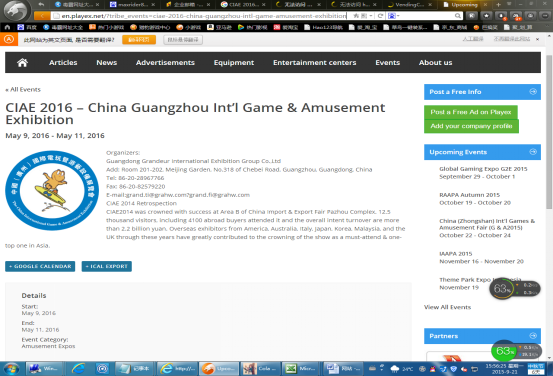Close the translation notification bar
This screenshot has height=376, width=553.
pyautogui.click(x=537, y=39)
